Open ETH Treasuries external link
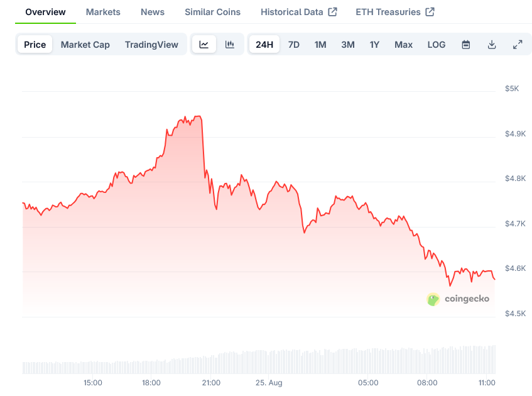Screen dimensions: 532x396 coord(394,12)
